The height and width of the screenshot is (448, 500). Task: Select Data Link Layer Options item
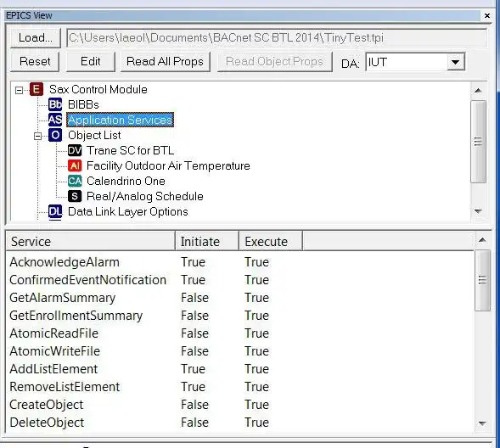click(128, 211)
